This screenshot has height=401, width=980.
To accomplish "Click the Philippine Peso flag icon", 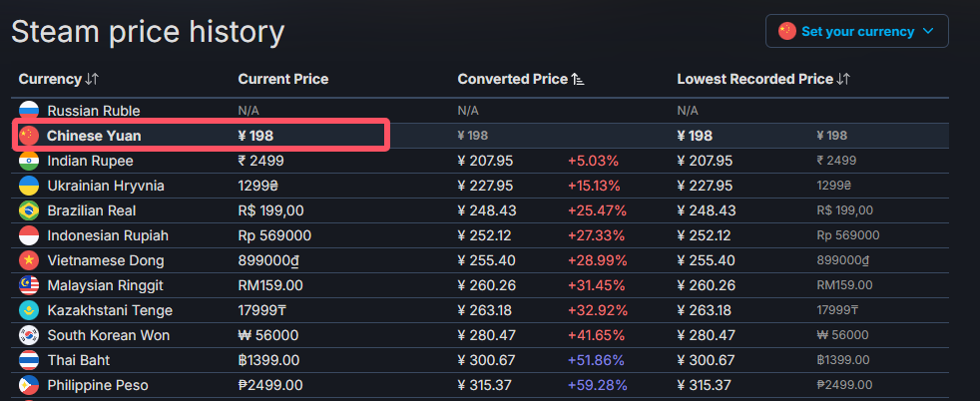I will (x=28, y=385).
